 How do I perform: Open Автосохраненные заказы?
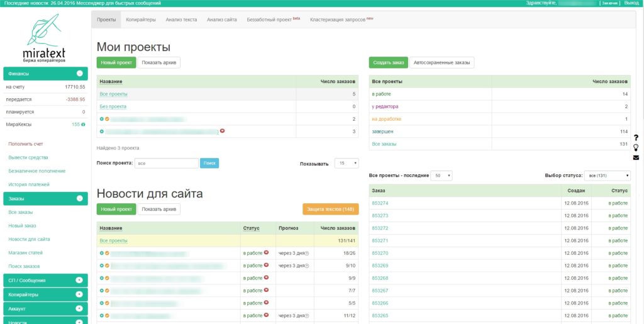[x=442, y=62]
